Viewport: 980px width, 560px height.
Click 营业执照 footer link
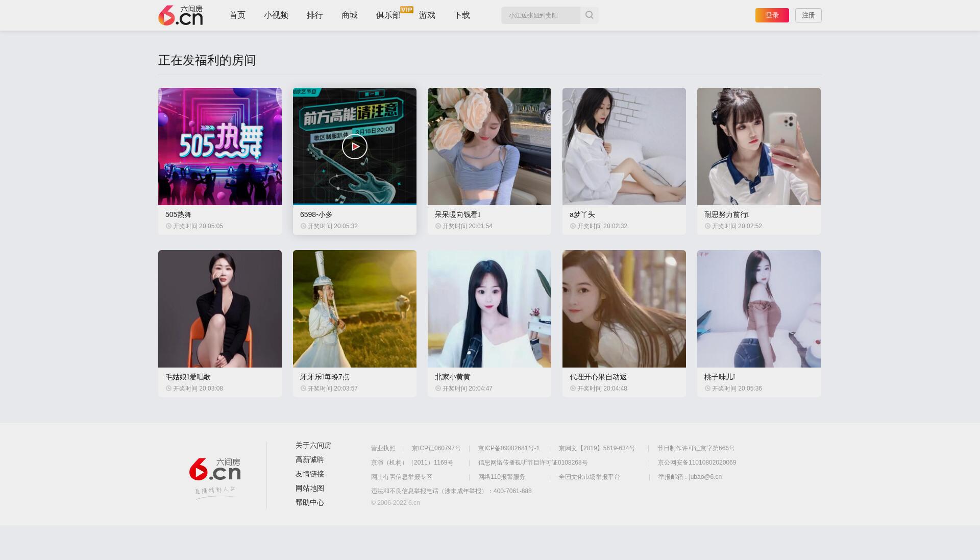click(383, 449)
